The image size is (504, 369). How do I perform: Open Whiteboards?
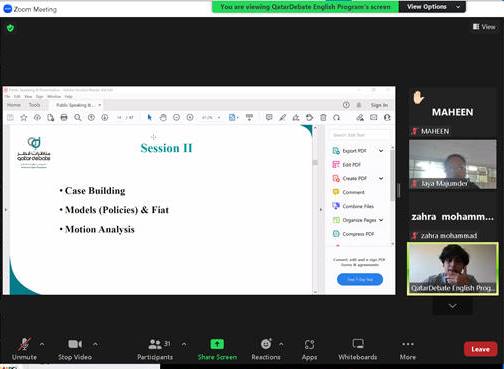click(358, 349)
